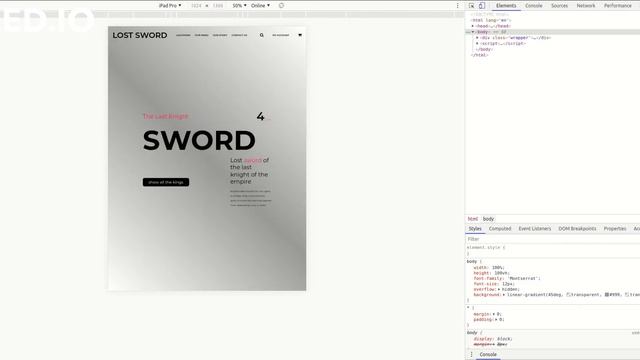Expand the div wrapper element node
640x360 pixels.
pos(477,38)
